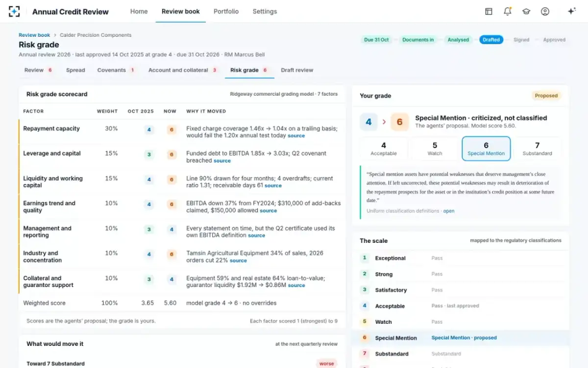Click the Drafted status pill
588x368 pixels.
491,40
